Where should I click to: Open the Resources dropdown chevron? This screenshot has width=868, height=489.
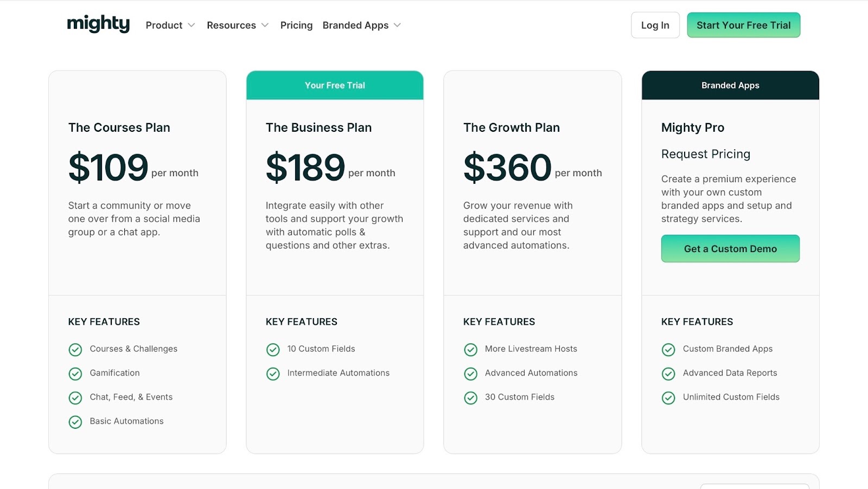(x=265, y=25)
